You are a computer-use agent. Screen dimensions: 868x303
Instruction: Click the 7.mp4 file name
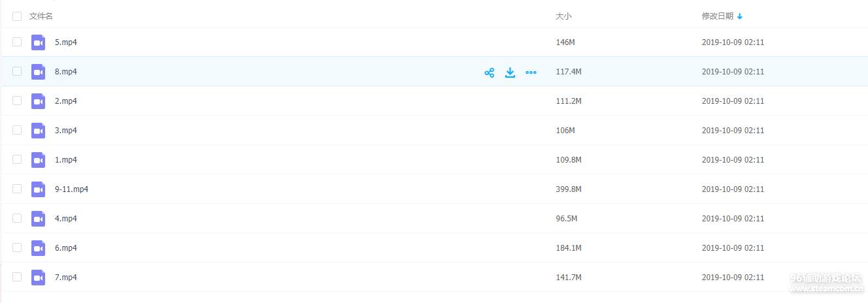(66, 278)
